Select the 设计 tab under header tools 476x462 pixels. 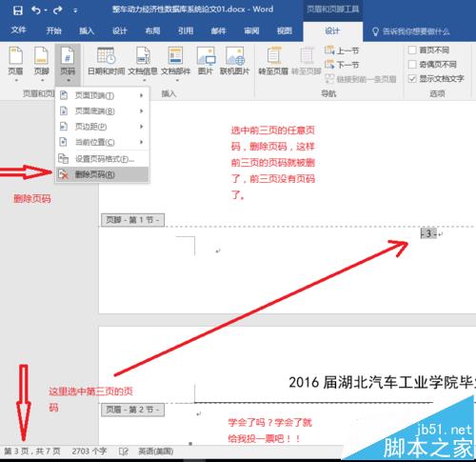click(332, 31)
